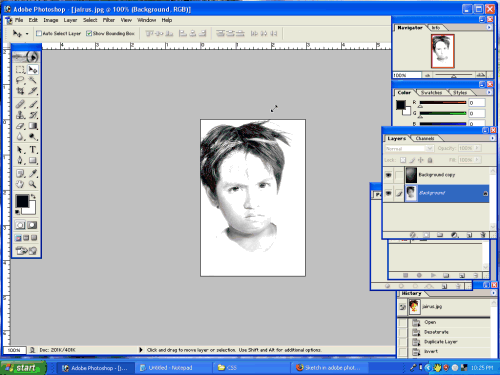Open the Image menu
The height and width of the screenshot is (375, 500).
[51, 20]
